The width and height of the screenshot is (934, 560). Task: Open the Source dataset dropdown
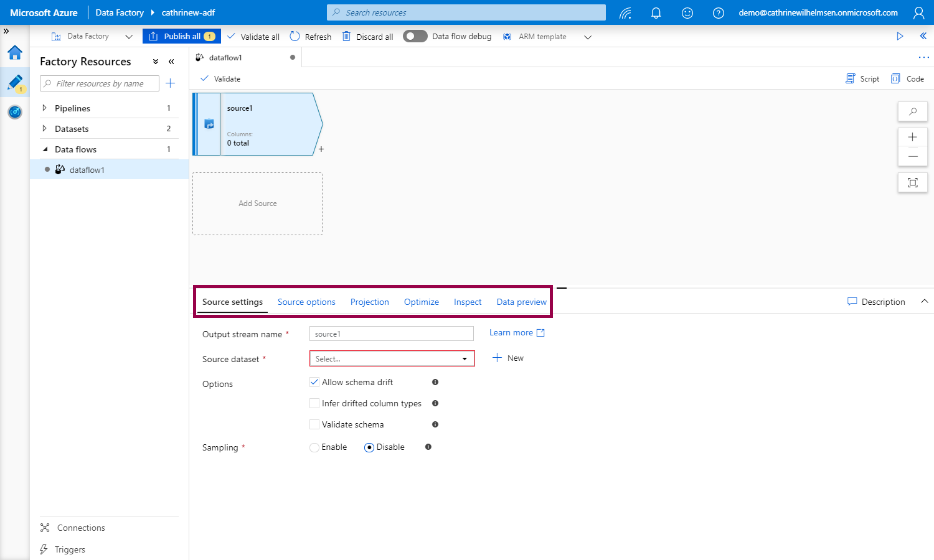click(392, 358)
